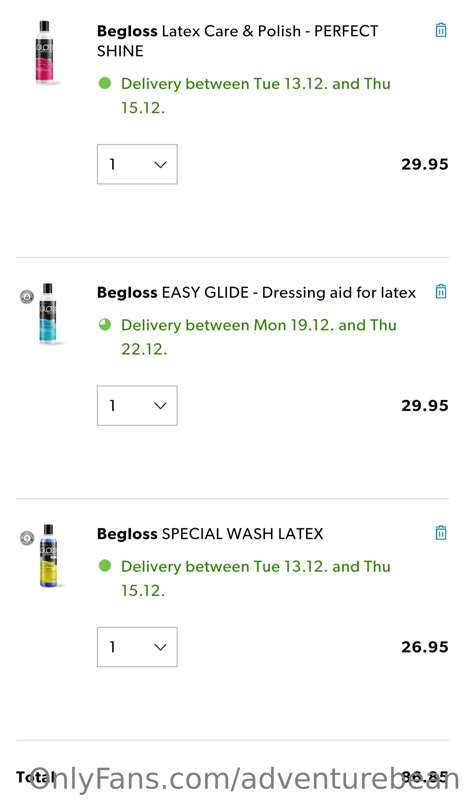465x800 pixels.
Task: Delete Perfect Shine item with trash icon
Action: [x=441, y=30]
